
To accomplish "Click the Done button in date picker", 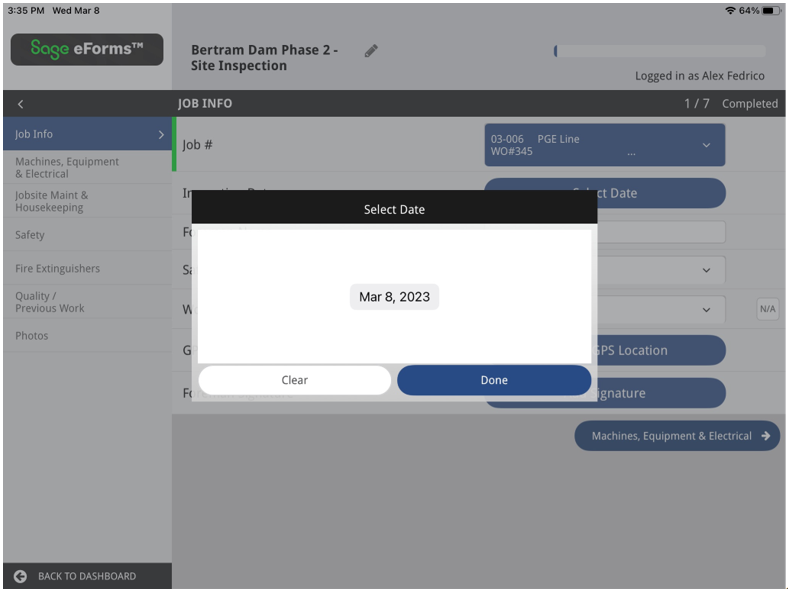I will 494,380.
